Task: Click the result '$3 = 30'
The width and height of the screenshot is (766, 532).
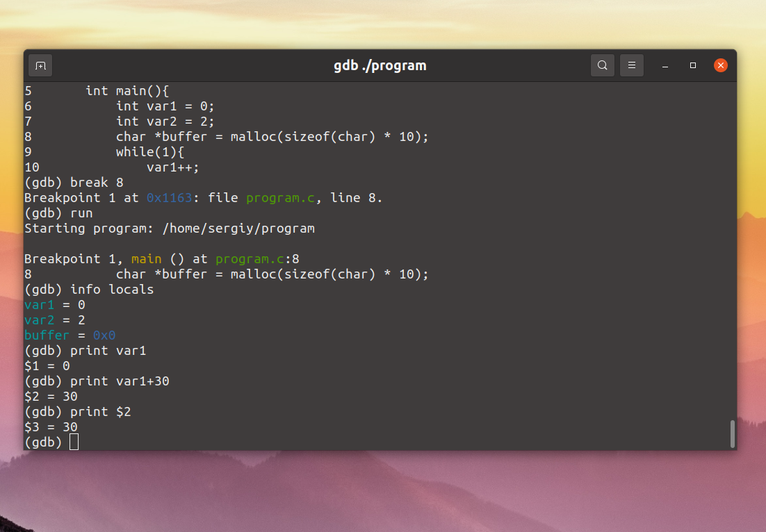Action: [x=51, y=427]
